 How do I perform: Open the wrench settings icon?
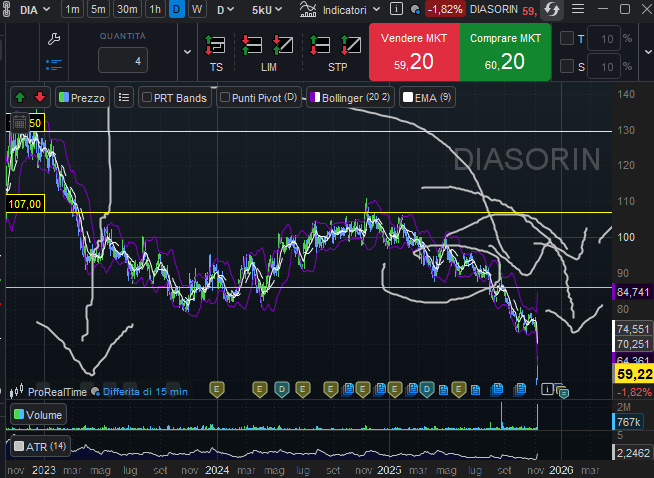click(54, 38)
